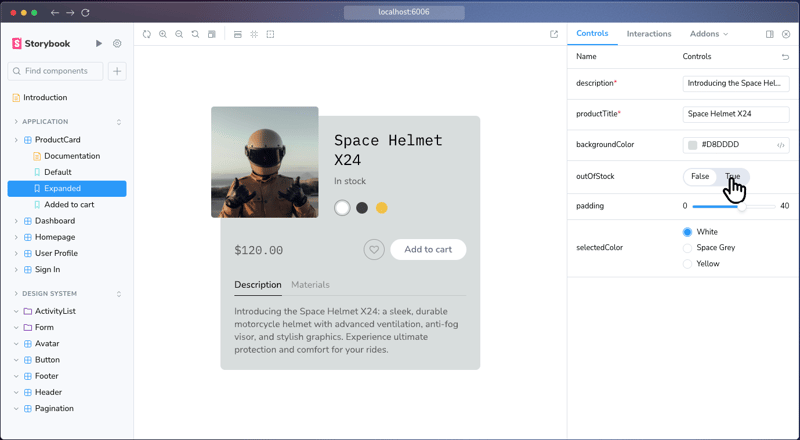The width and height of the screenshot is (800, 440).
Task: Switch to the Interactions tab
Action: coord(648,34)
